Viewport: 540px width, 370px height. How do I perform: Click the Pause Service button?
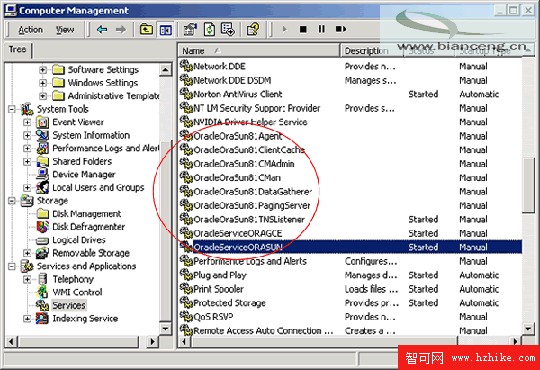pyautogui.click(x=321, y=30)
